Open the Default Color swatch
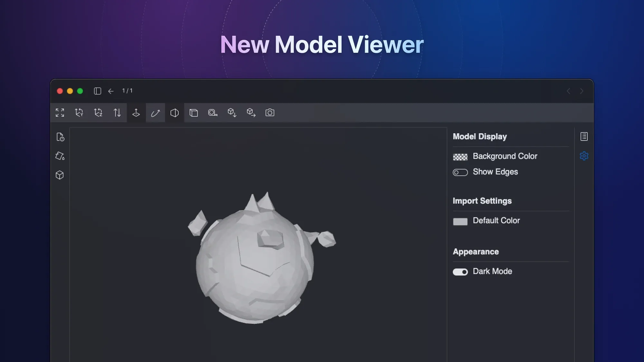 [460, 222]
